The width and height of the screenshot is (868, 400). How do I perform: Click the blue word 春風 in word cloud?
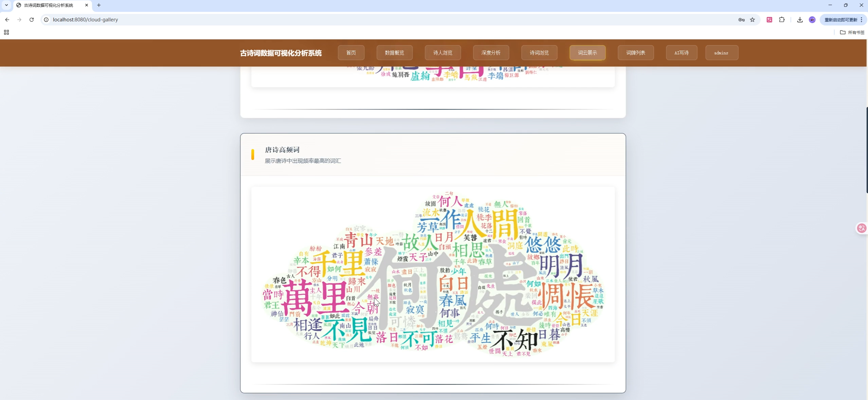click(x=453, y=301)
